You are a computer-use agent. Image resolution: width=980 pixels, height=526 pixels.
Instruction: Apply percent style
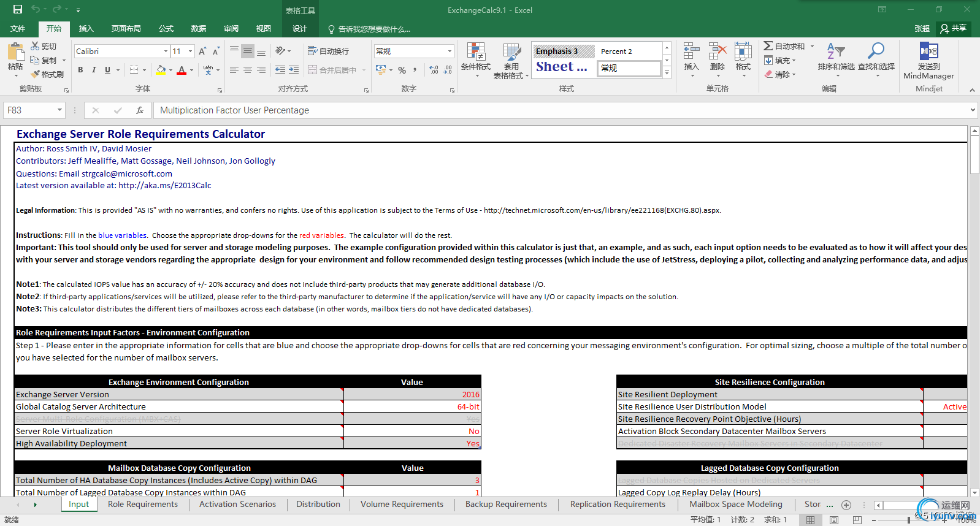(402, 70)
